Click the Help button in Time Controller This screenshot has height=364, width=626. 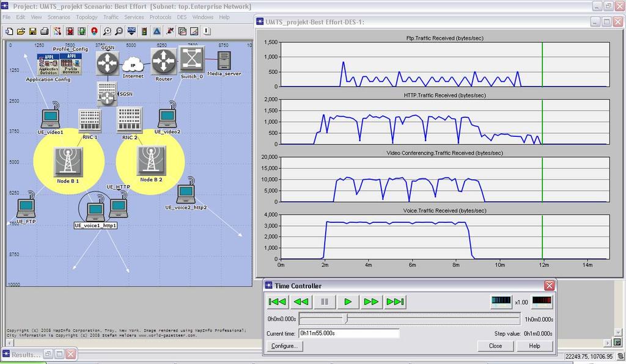534,346
